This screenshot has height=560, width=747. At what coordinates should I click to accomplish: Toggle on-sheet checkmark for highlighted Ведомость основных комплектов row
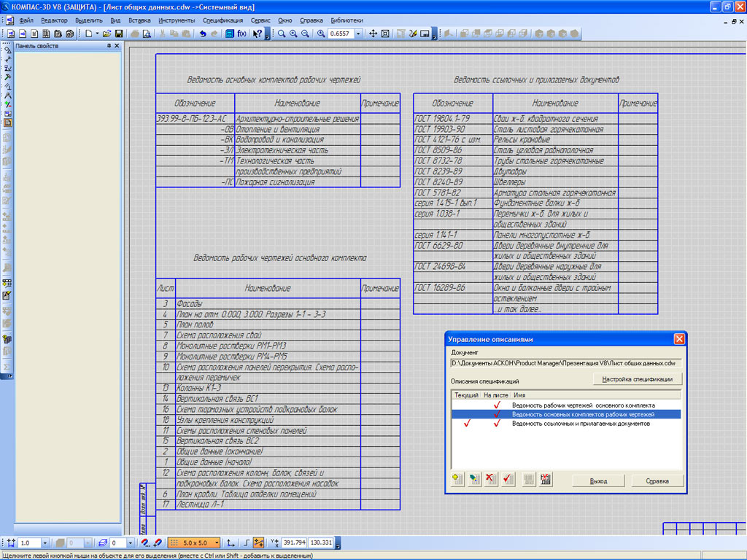497,414
